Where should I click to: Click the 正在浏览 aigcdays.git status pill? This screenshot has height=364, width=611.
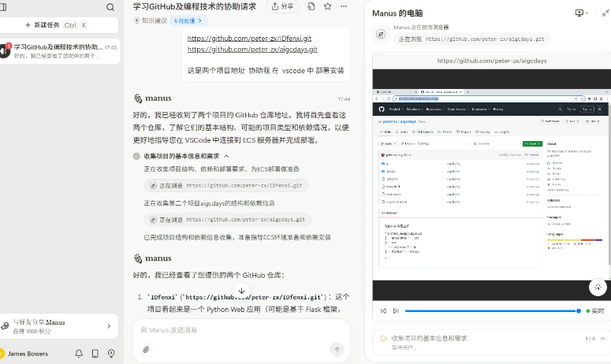[x=471, y=39]
